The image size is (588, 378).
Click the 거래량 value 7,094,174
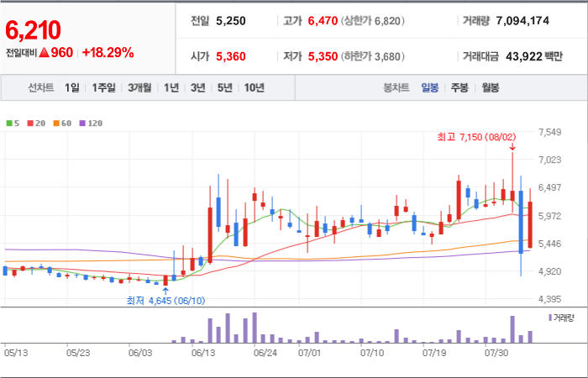point(522,21)
